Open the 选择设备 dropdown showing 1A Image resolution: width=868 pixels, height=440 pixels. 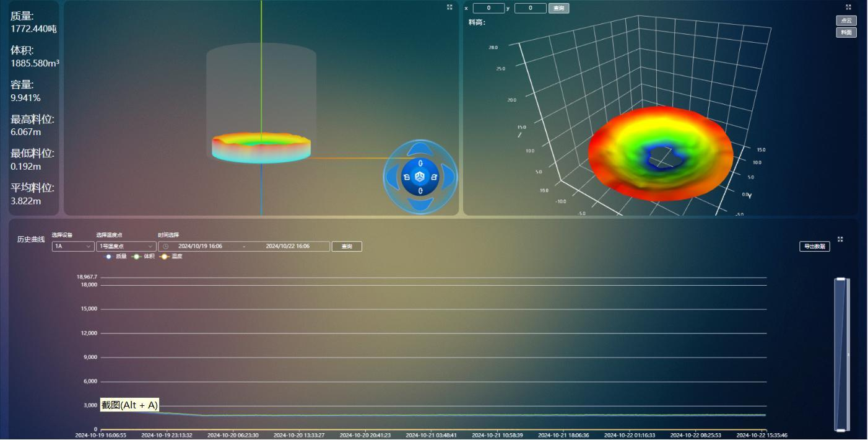(x=72, y=247)
